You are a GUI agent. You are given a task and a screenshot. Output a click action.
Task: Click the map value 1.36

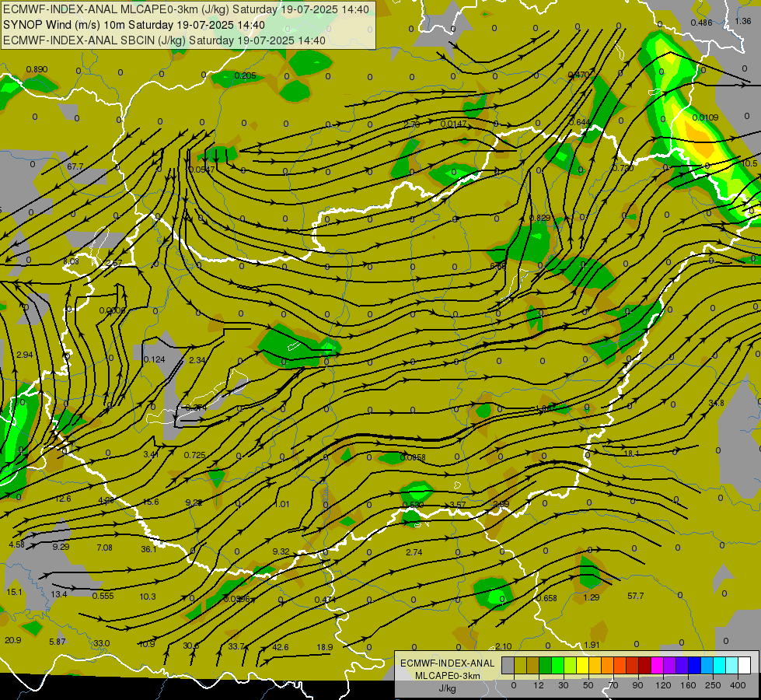pos(743,21)
